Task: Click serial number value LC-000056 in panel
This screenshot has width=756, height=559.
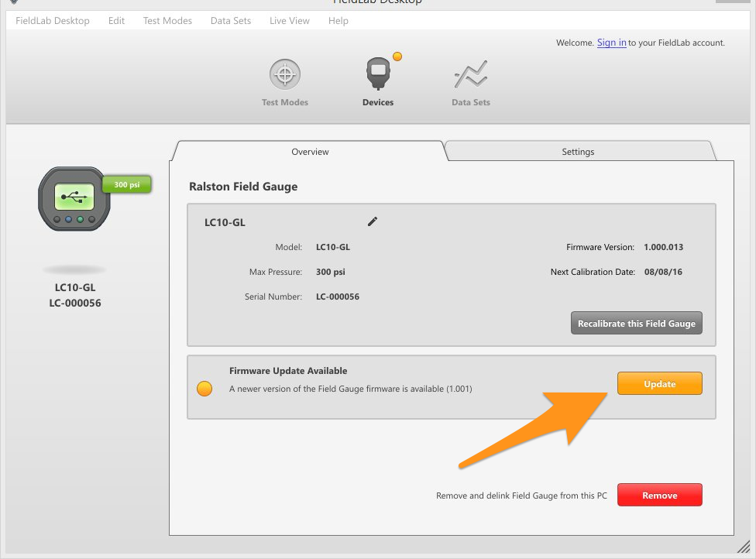Action: (338, 297)
